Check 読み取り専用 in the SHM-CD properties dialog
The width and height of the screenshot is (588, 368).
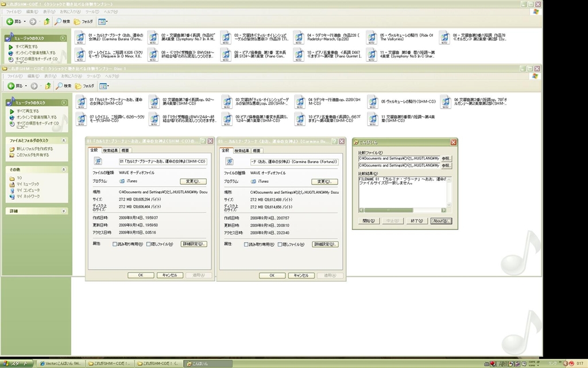tap(115, 244)
